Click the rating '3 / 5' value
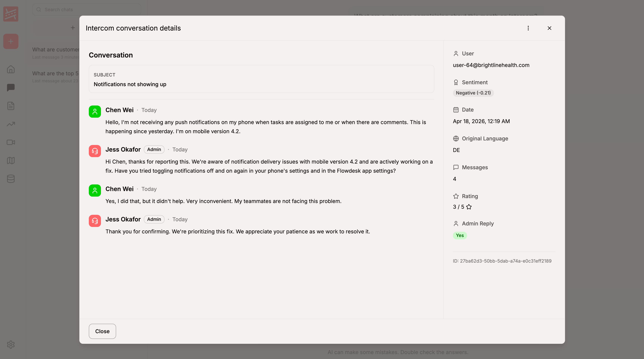Screen dimensions: 644x359 pyautogui.click(x=458, y=207)
